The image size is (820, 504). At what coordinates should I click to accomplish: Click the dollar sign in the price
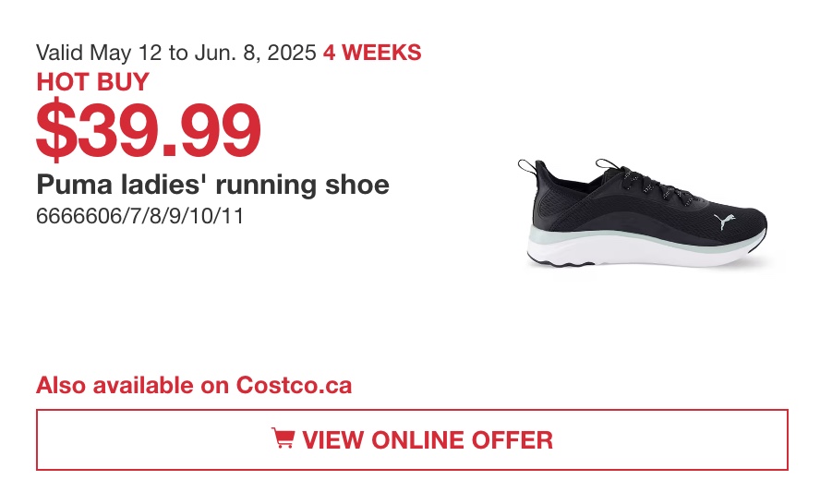click(x=55, y=129)
